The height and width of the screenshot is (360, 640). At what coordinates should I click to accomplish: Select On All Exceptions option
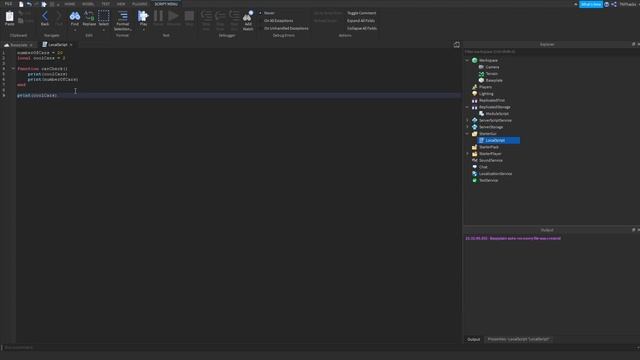[278, 21]
